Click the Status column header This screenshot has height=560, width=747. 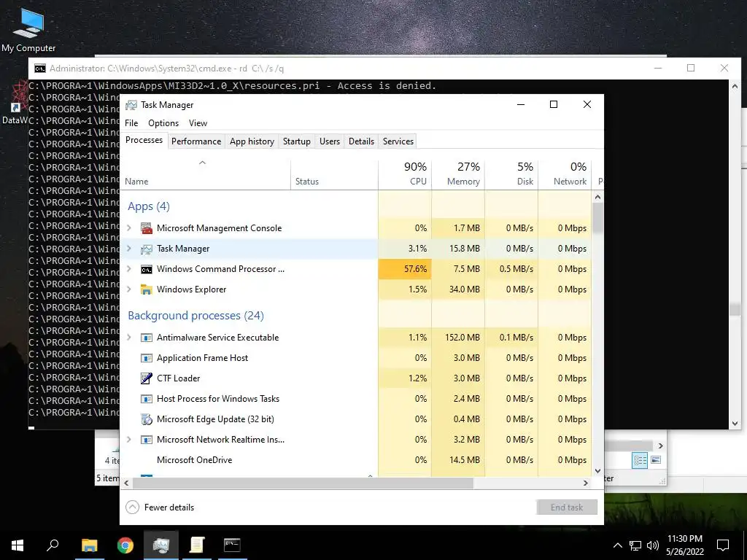point(334,174)
